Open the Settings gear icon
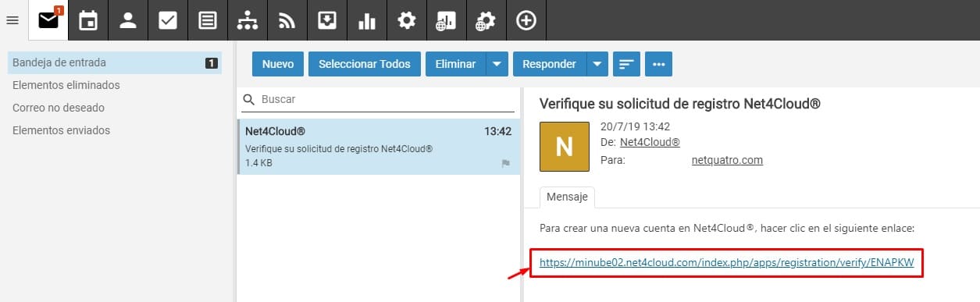This screenshot has height=302, width=980. pos(407,20)
